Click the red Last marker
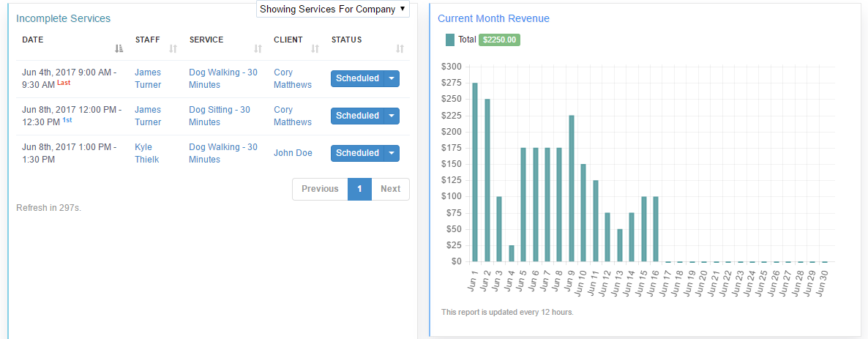Image resolution: width=868 pixels, height=339 pixels. click(64, 83)
